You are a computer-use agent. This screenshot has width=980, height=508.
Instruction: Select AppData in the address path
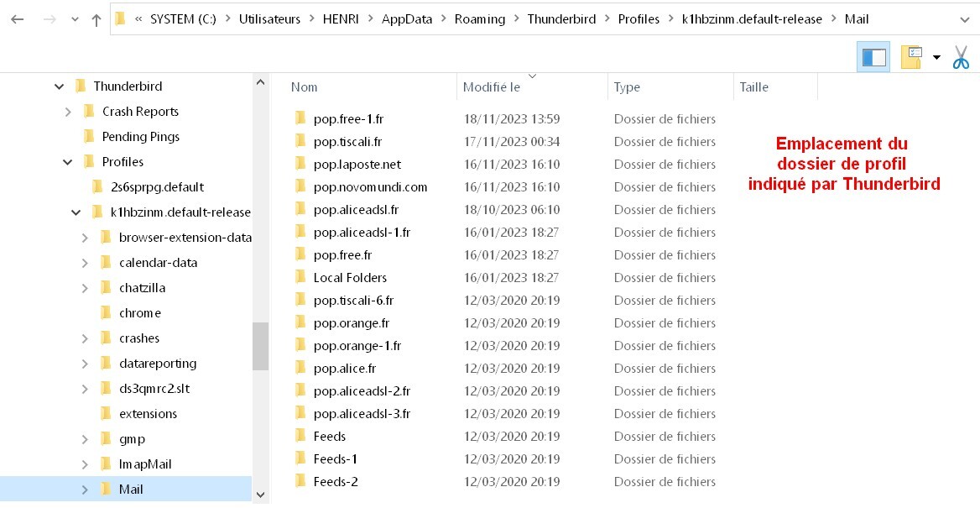[407, 19]
